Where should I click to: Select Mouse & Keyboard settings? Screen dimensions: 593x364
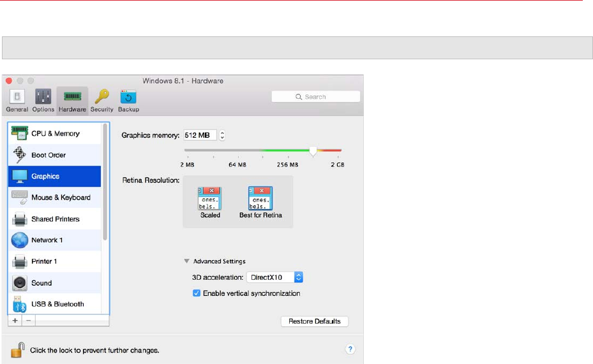(54, 198)
